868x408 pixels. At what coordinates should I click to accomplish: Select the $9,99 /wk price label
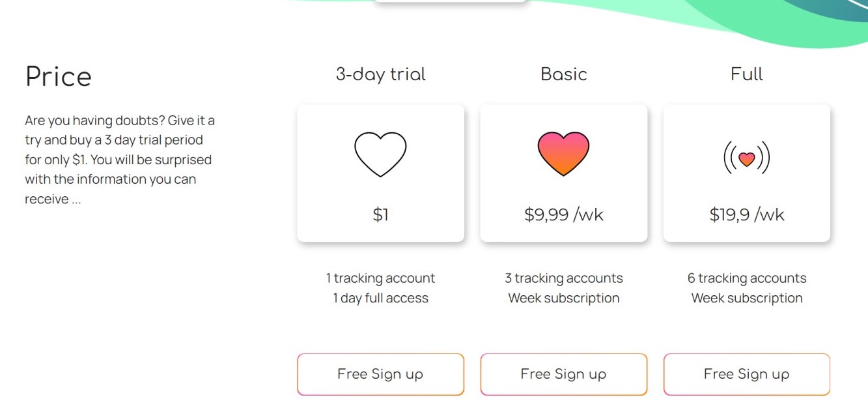[564, 214]
